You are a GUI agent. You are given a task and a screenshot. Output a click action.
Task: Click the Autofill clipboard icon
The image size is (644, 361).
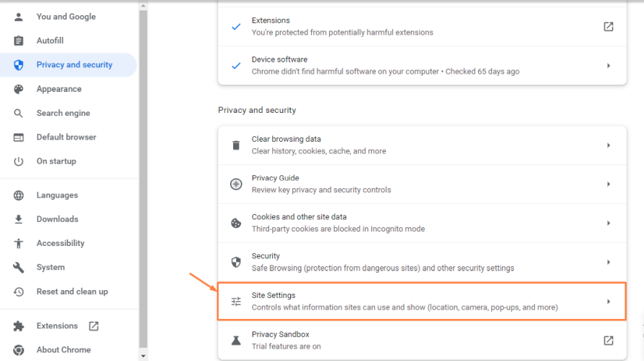(x=20, y=41)
